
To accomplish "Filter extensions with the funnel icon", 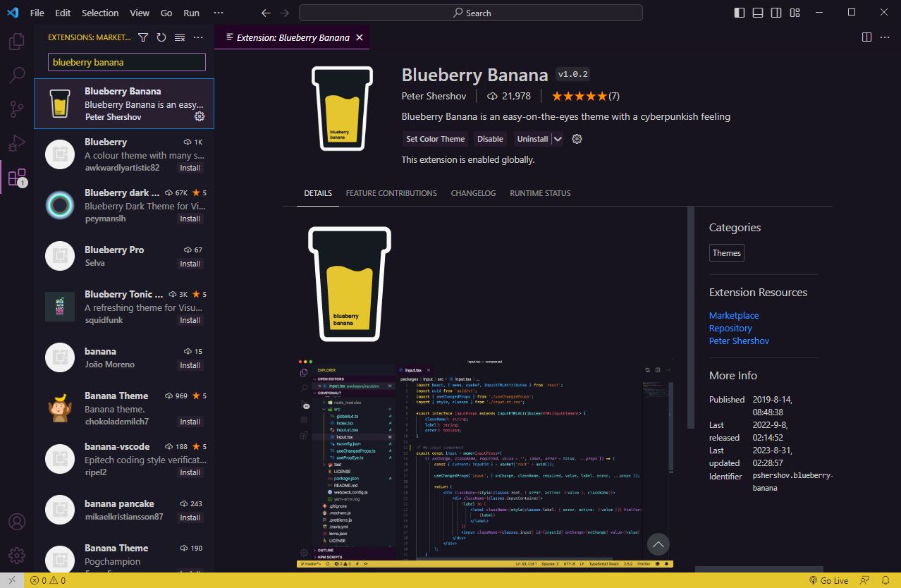I will 143,37.
